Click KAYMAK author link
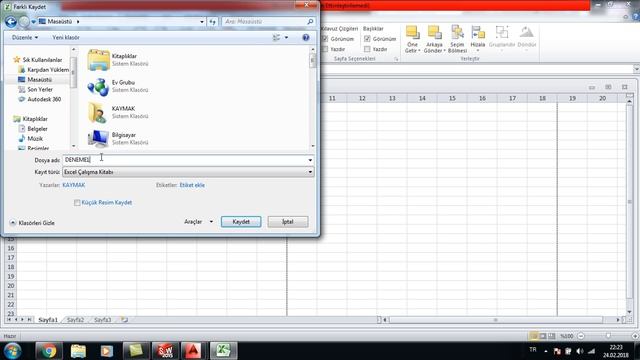The image size is (640, 360). click(73, 185)
